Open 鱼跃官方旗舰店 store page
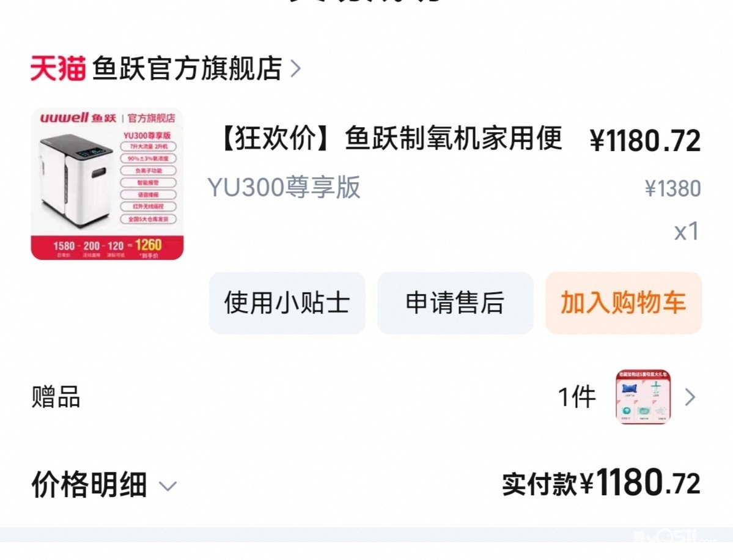 coord(187,68)
